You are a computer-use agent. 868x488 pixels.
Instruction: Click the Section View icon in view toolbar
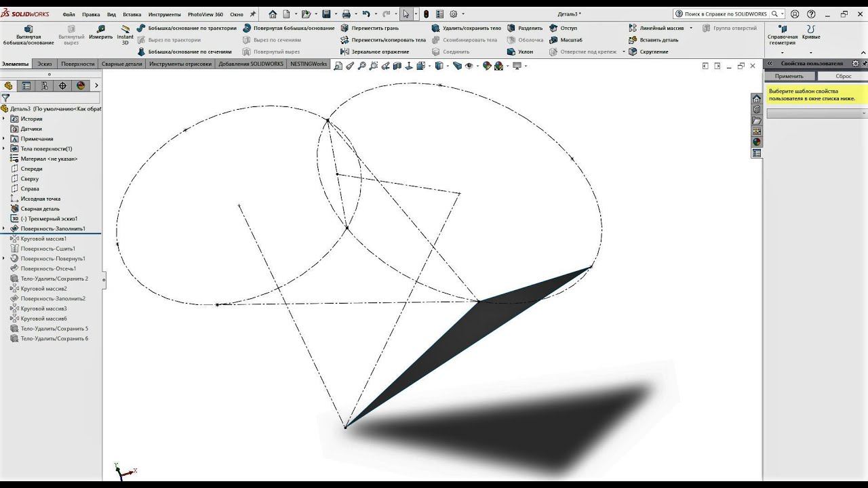pyautogui.click(x=397, y=66)
